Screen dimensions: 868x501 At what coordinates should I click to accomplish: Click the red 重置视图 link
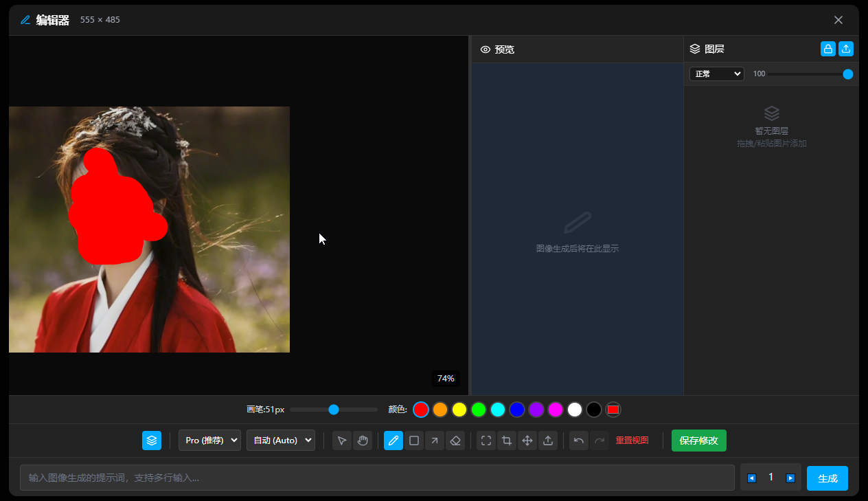click(632, 441)
